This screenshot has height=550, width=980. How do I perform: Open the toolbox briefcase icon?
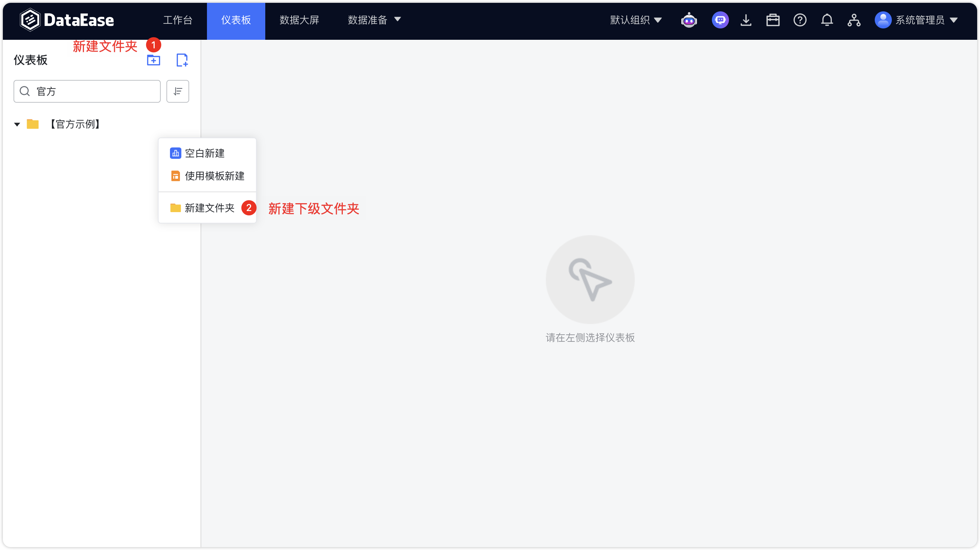tap(773, 20)
